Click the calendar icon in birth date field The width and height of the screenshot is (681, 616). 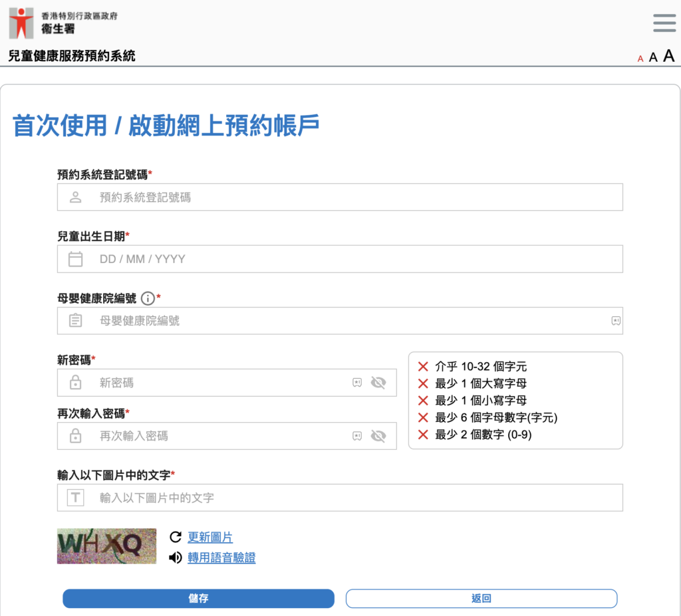coord(76,259)
